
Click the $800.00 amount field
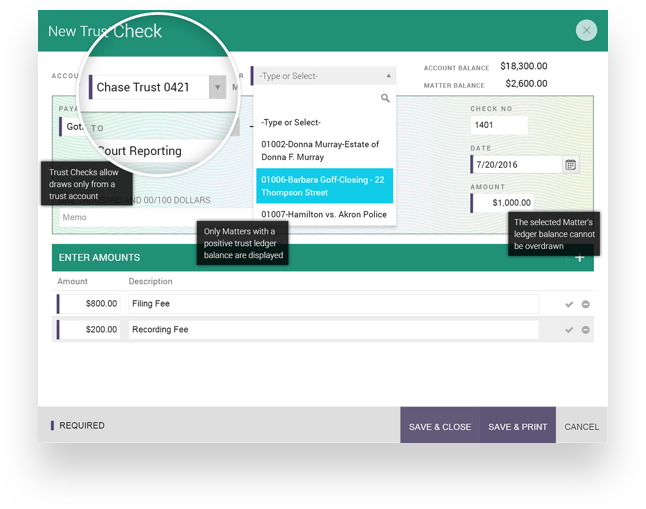pos(89,304)
